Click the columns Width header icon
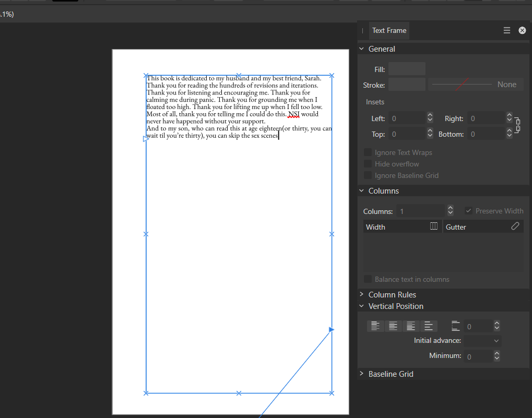The height and width of the screenshot is (418, 532). (433, 226)
